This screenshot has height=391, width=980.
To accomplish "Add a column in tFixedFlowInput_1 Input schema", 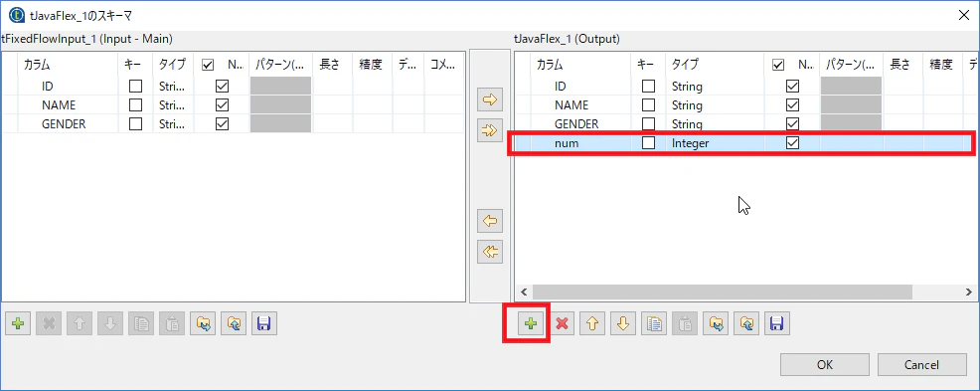I will [18, 323].
